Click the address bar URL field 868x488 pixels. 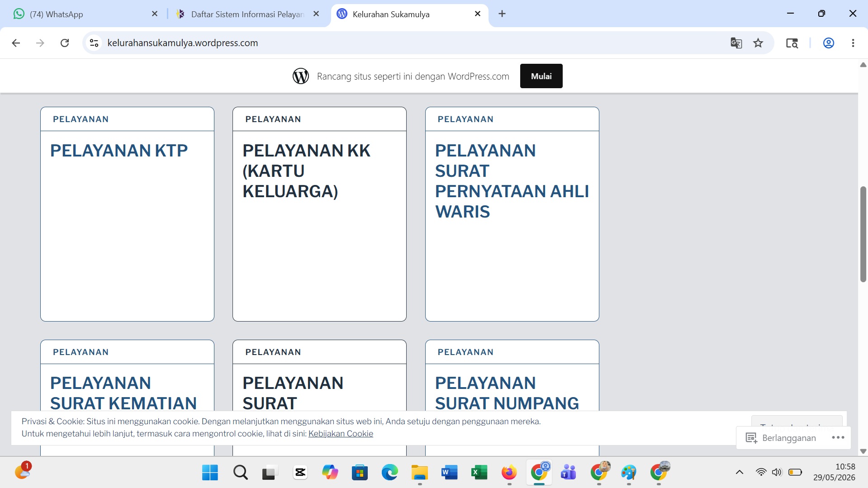(407, 43)
